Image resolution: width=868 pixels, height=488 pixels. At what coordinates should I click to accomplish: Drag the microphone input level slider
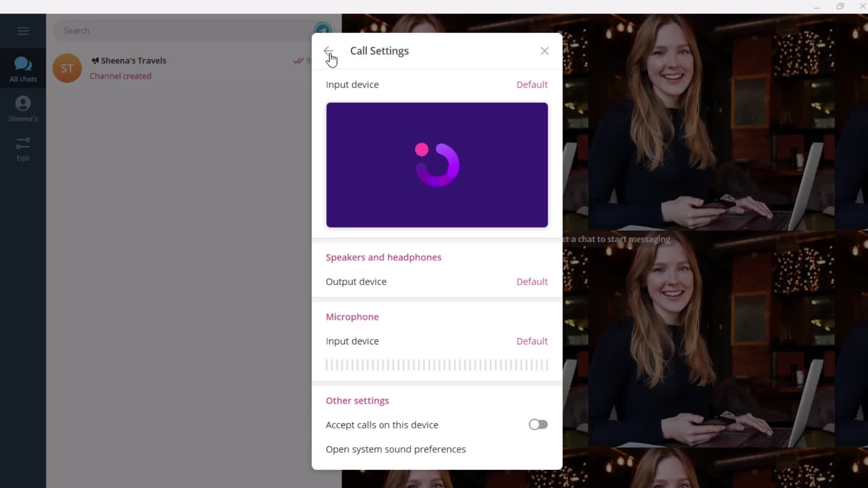[x=437, y=364]
